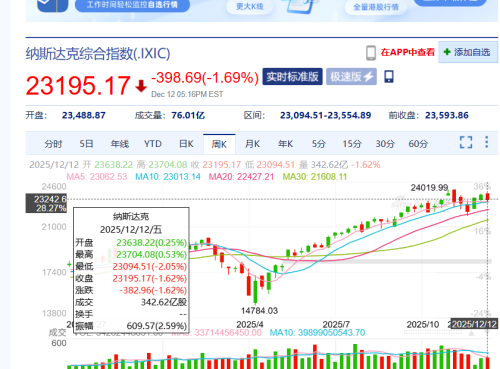
Task: Select the 分时 chart tab
Action: (x=53, y=144)
